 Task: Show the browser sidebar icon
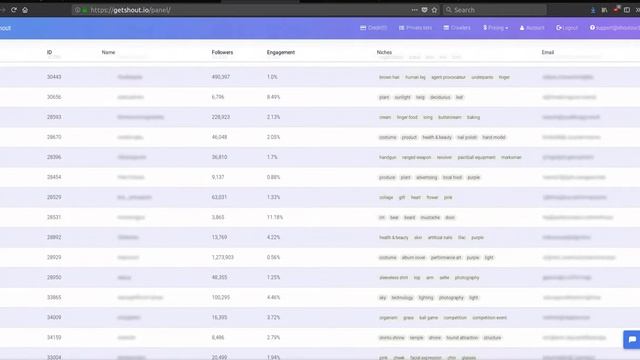[x=627, y=10]
